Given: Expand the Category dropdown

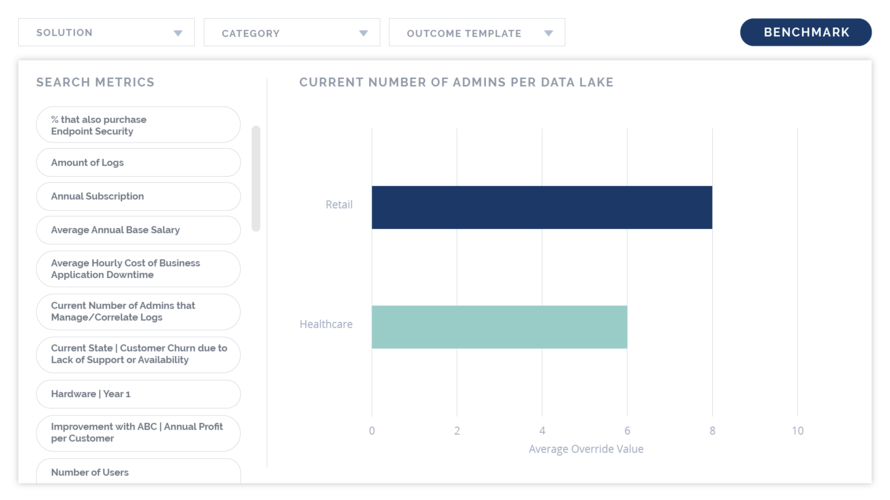Looking at the screenshot, I should pos(291,33).
